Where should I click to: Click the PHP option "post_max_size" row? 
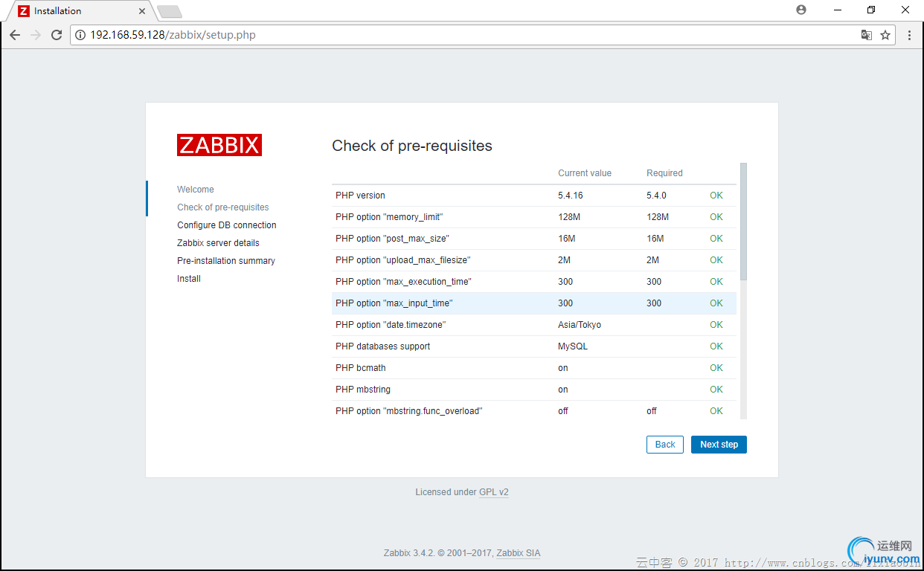coord(534,239)
